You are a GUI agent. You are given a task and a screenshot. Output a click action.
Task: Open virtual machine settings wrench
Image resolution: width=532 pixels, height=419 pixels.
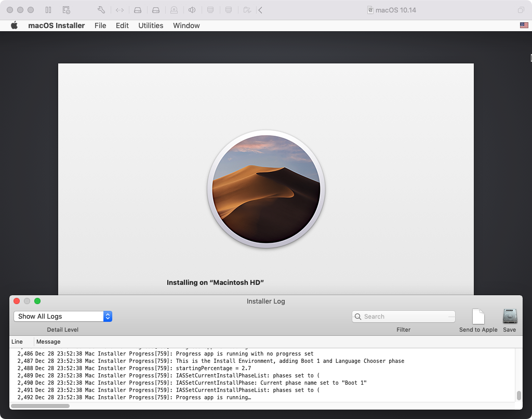(x=101, y=10)
